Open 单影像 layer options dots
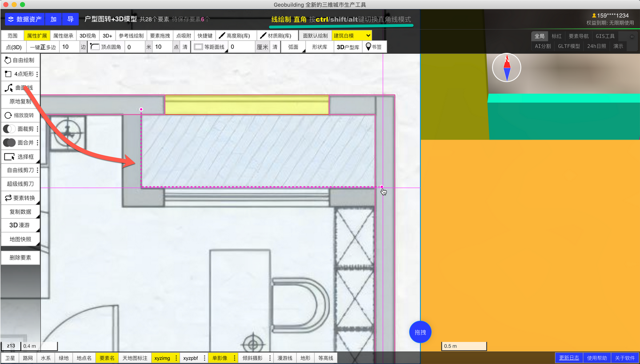Screen dimensions: 640x364 pyautogui.click(x=235, y=358)
